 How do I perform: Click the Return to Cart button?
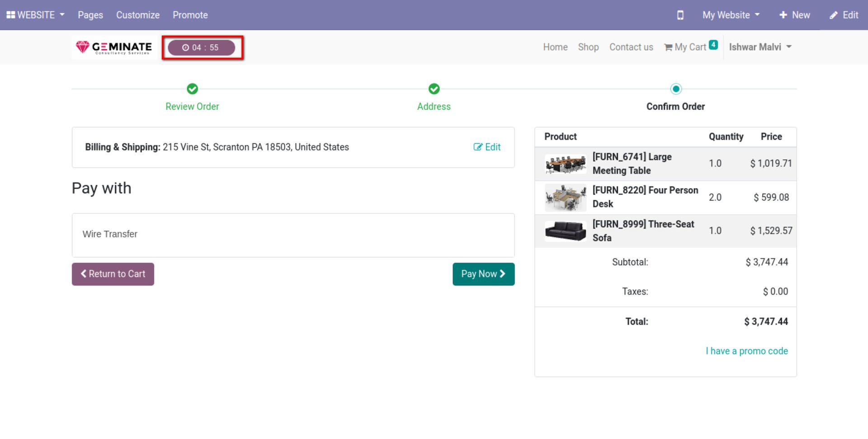click(113, 274)
